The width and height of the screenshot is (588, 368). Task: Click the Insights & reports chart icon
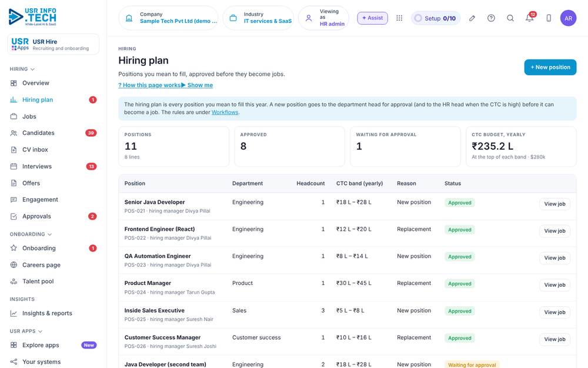(x=14, y=313)
